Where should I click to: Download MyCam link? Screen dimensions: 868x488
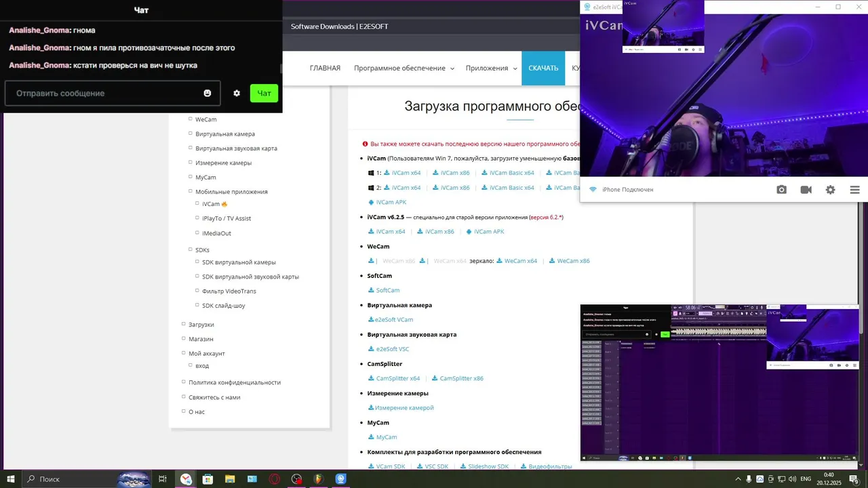tap(382, 437)
